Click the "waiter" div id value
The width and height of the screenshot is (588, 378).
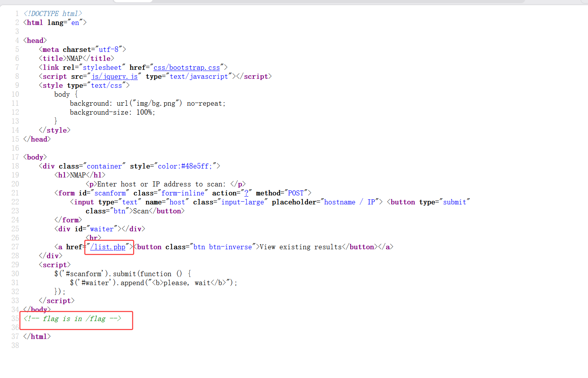tap(102, 229)
